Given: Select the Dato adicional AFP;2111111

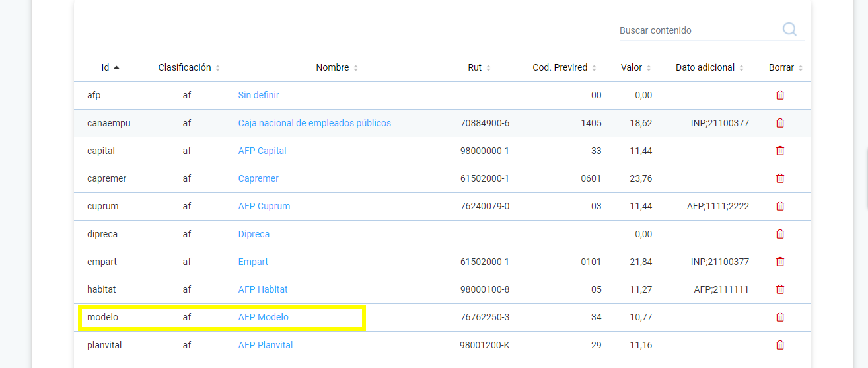Looking at the screenshot, I should pos(721,289).
